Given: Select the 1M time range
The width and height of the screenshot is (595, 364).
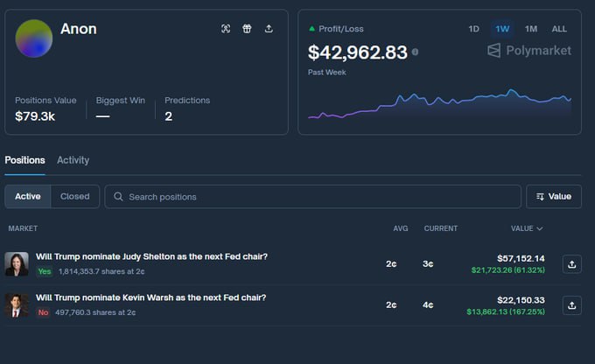Looking at the screenshot, I should tap(530, 29).
